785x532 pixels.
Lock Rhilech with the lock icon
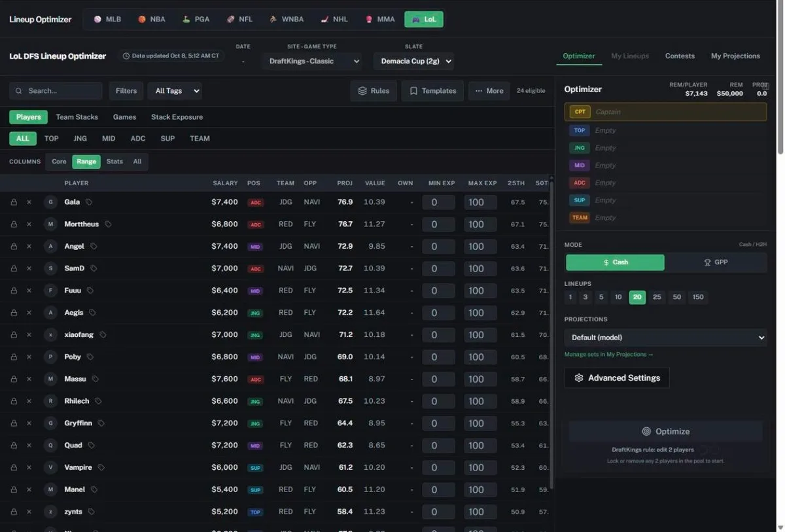click(14, 401)
